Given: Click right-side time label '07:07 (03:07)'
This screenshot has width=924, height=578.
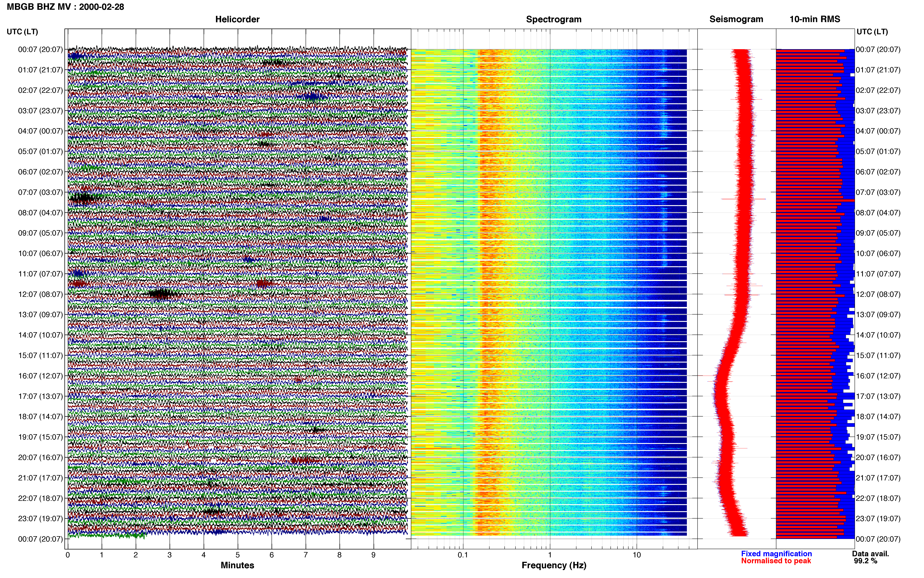Looking at the screenshot, I should [x=878, y=192].
